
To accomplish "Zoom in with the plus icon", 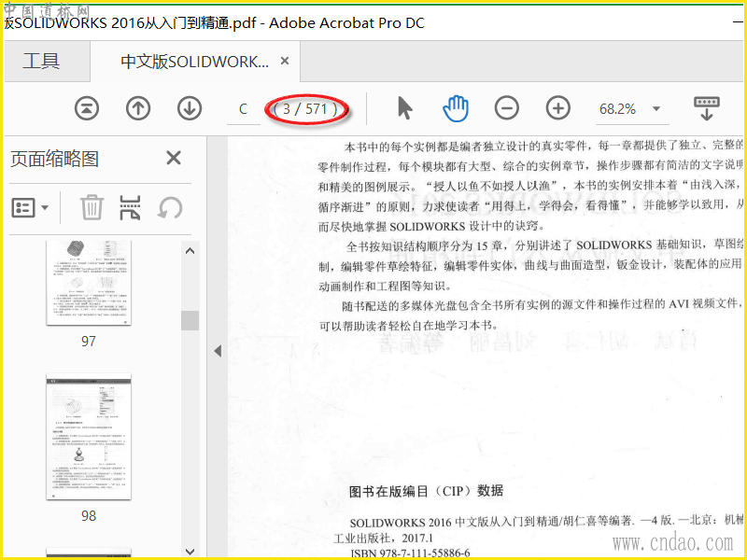I will tap(557, 108).
